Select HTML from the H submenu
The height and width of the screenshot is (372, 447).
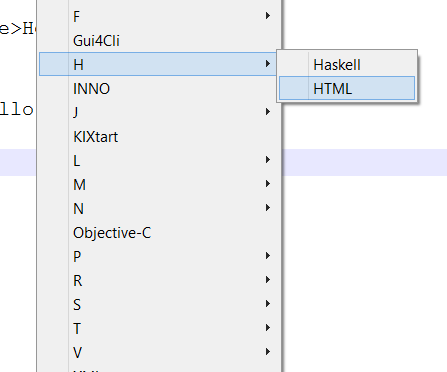point(347,88)
